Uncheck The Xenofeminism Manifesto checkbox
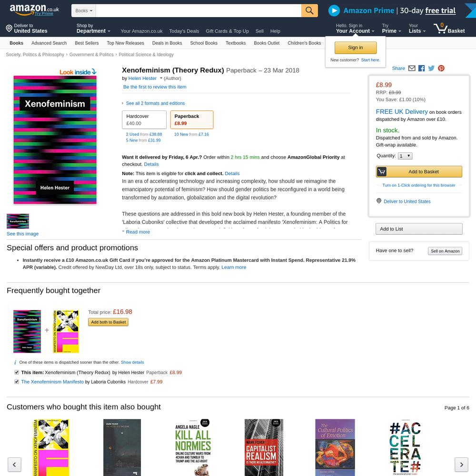 [17, 382]
